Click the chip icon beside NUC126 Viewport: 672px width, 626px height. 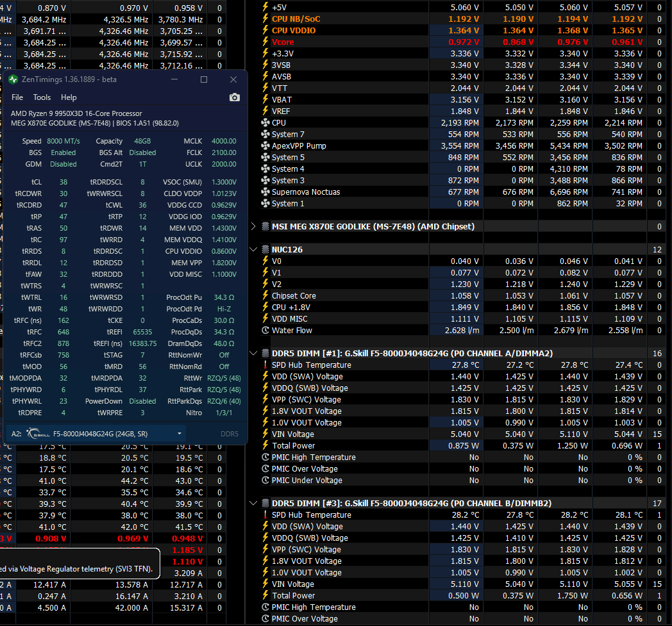[265, 249]
